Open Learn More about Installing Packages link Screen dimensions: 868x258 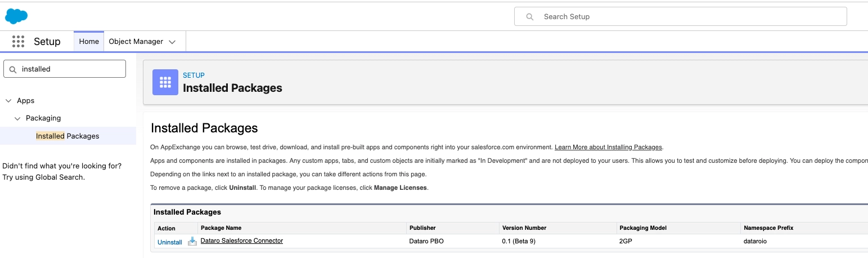pyautogui.click(x=608, y=147)
